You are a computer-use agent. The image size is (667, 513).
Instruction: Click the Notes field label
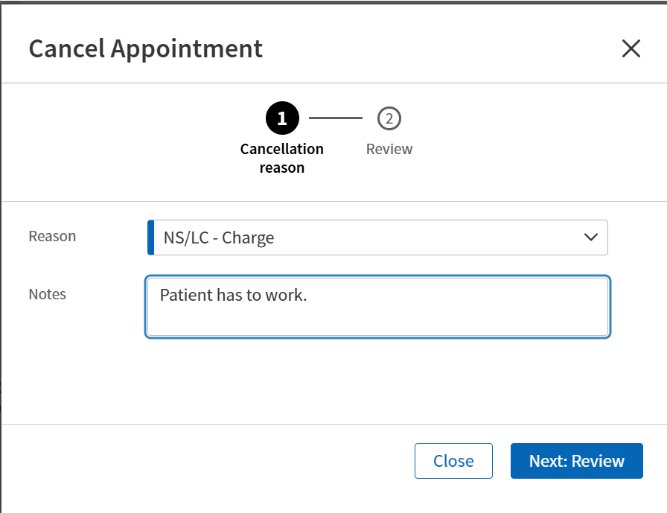click(x=47, y=294)
